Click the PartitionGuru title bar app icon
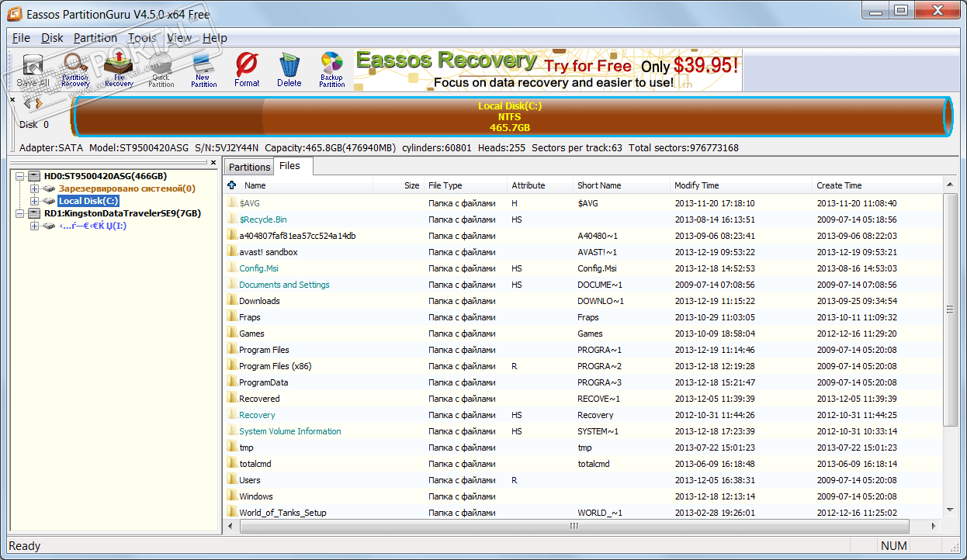Image resolution: width=967 pixels, height=560 pixels. (14, 14)
